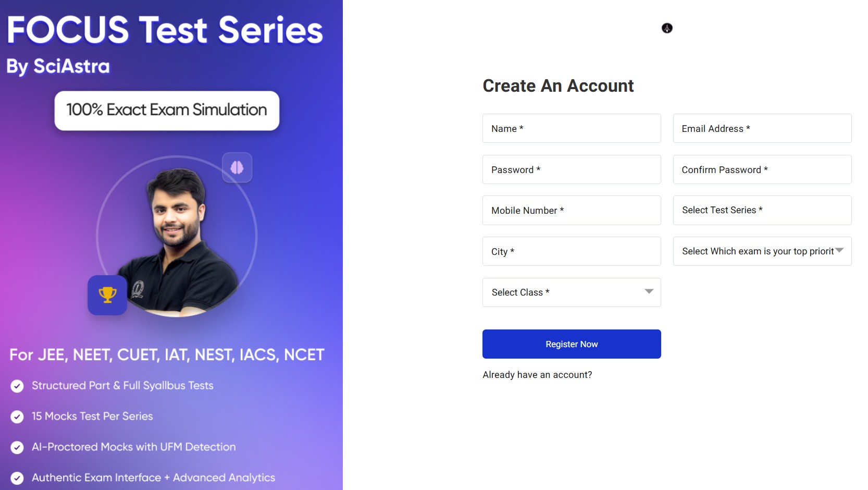Click the Confirm Password field
The height and width of the screenshot is (490, 868).
click(x=762, y=169)
